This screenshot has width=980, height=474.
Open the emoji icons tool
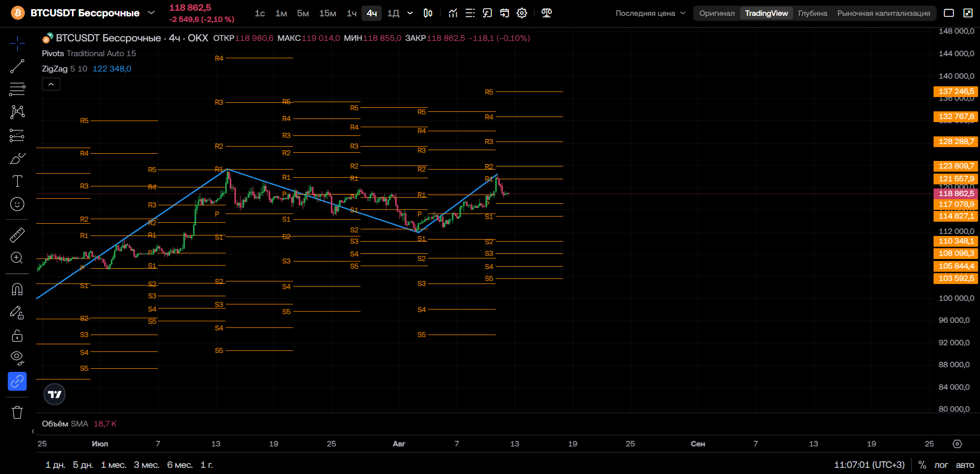coord(17,204)
